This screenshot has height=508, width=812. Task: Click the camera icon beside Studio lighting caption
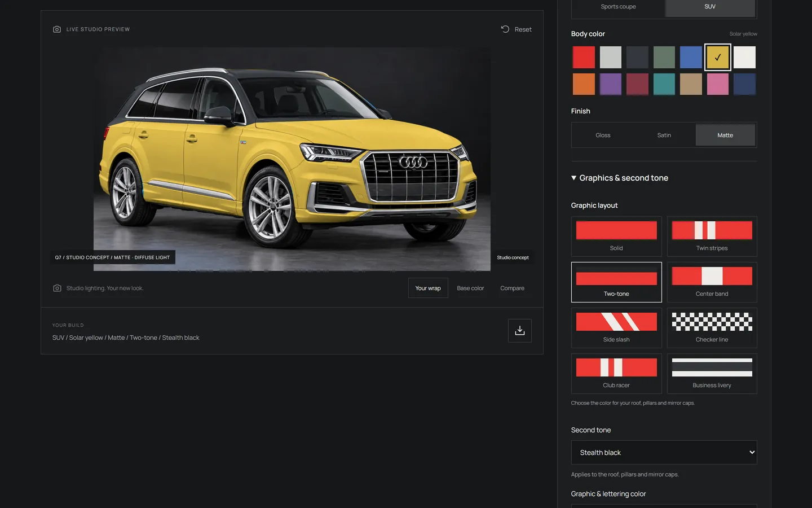coord(57,288)
